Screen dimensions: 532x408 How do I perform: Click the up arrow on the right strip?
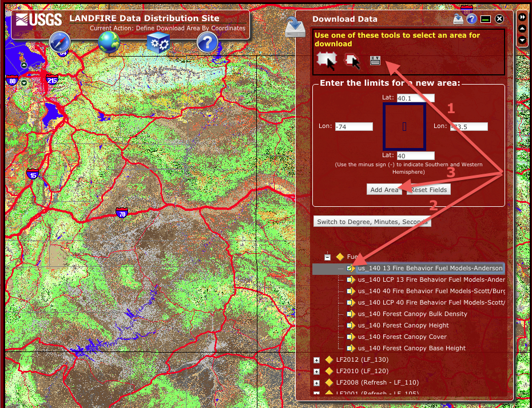[522, 29]
